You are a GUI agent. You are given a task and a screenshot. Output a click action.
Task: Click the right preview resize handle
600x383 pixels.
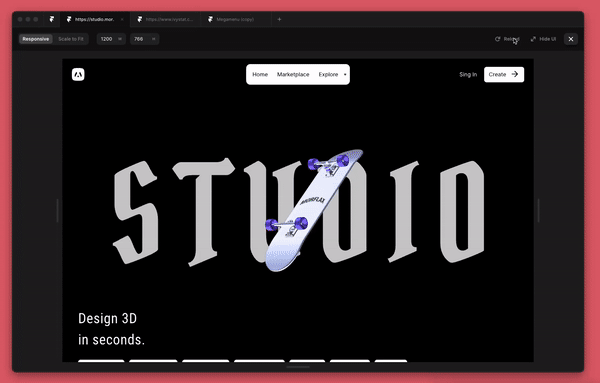[x=538, y=210]
